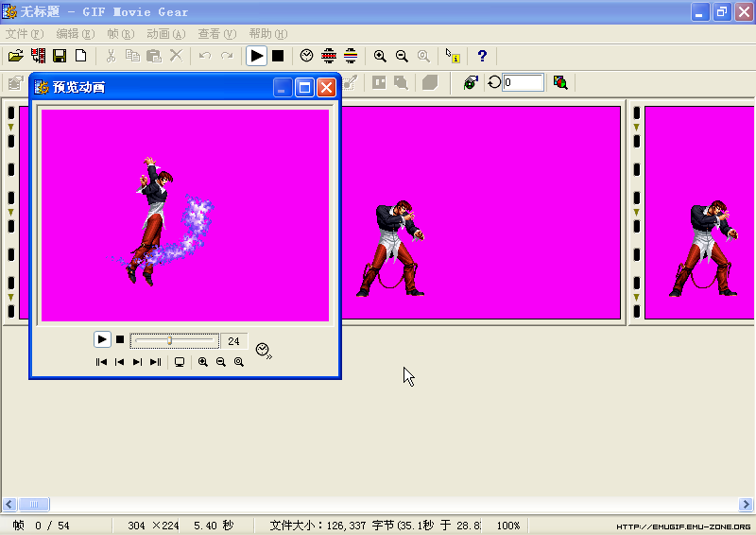Screen dimensions: 756x535
Task: Click the multicolor striped palette icon
Action: click(x=351, y=56)
